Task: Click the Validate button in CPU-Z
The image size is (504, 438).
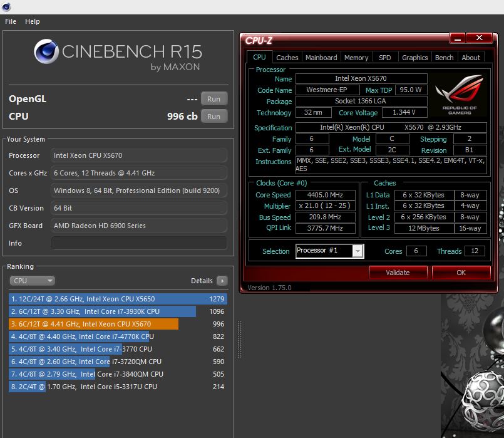Action: [x=398, y=273]
